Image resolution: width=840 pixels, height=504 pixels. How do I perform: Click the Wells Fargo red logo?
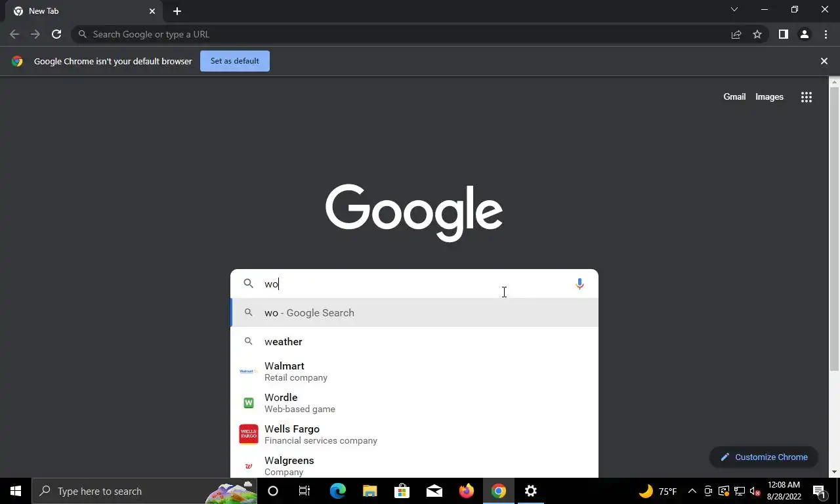[249, 434]
